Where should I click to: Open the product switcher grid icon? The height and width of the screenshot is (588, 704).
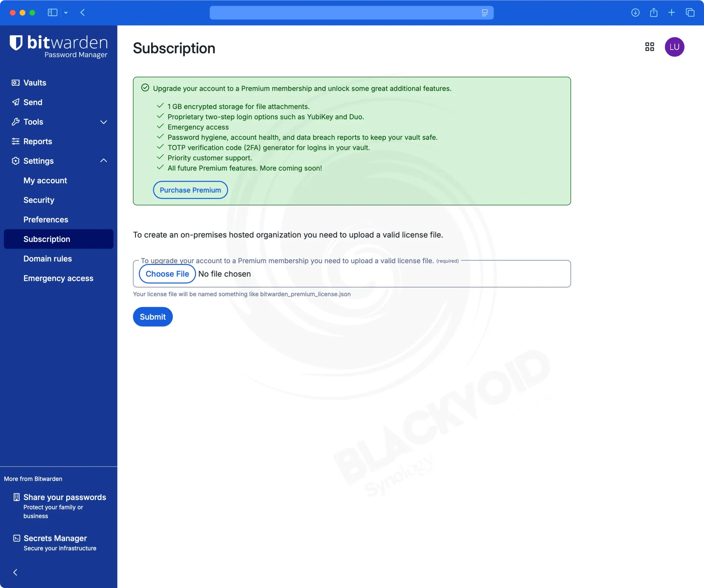click(x=649, y=47)
